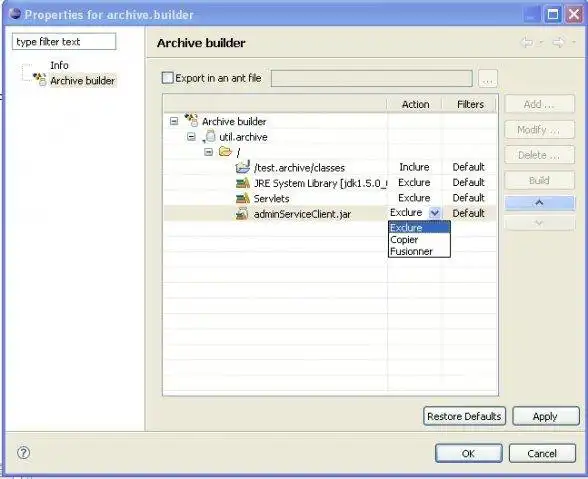Close the Properties for archive.builder dialog
This screenshot has width=588, height=479.
(574, 14)
